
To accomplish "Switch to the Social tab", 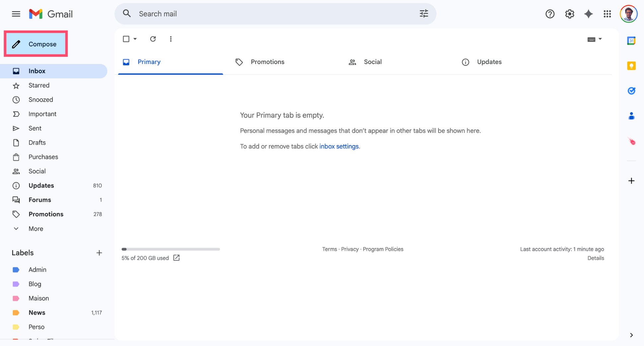I will pos(372,62).
